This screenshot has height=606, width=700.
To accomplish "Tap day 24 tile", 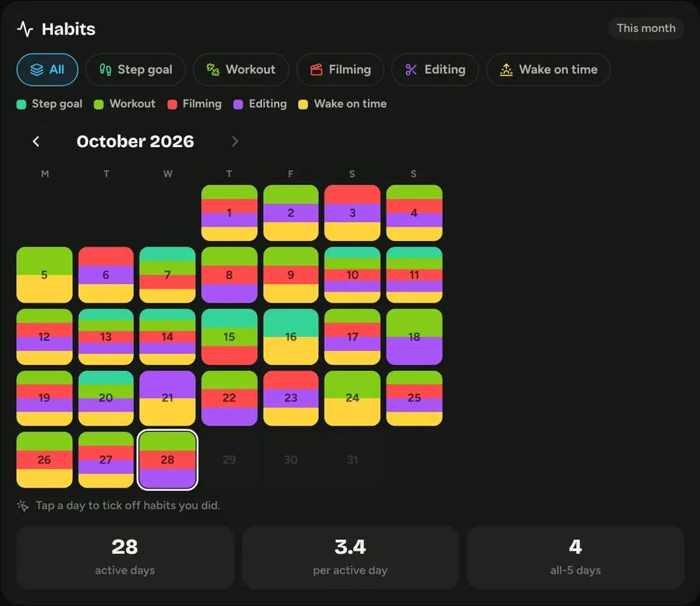I will click(352, 398).
